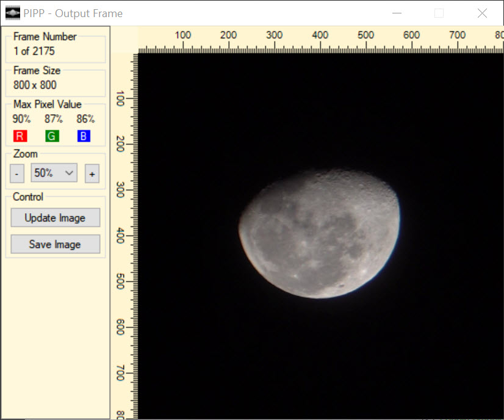The height and width of the screenshot is (420, 504).
Task: Click the 90% red max pixel value
Action: point(21,119)
